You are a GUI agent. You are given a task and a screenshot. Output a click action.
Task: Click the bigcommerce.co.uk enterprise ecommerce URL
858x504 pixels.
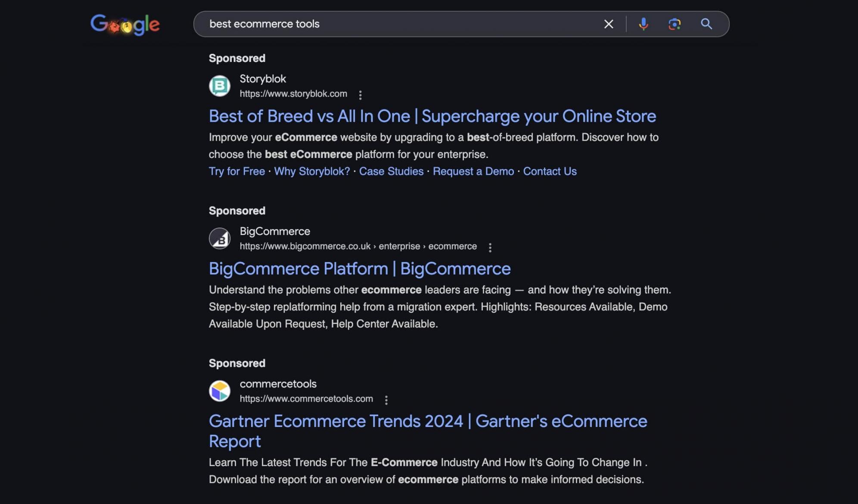[358, 246]
